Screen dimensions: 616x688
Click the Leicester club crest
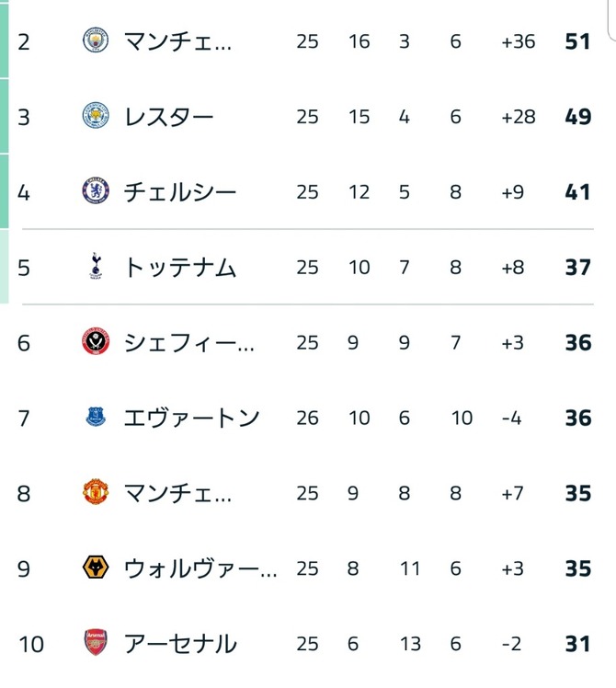(x=96, y=116)
